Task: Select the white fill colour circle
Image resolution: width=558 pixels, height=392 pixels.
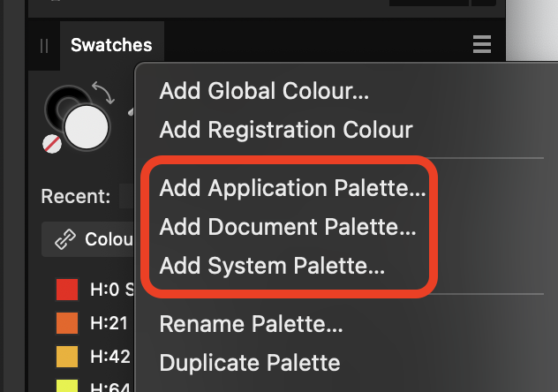Action: click(87, 129)
